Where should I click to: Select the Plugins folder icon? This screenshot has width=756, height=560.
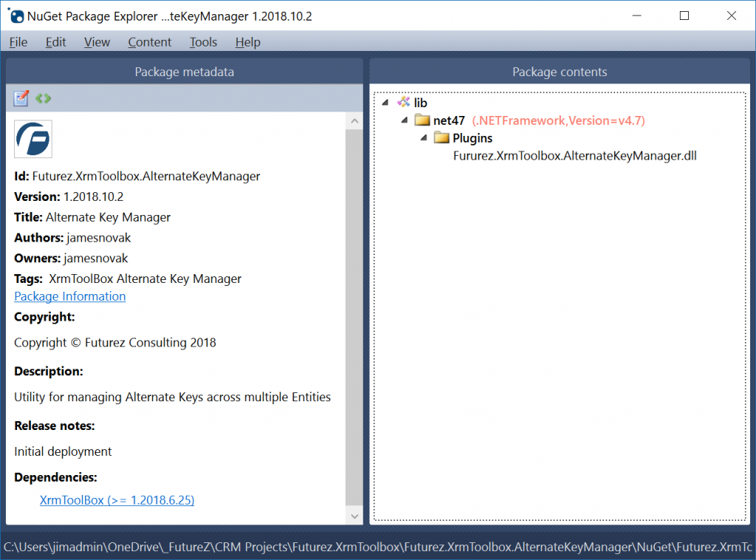(441, 137)
